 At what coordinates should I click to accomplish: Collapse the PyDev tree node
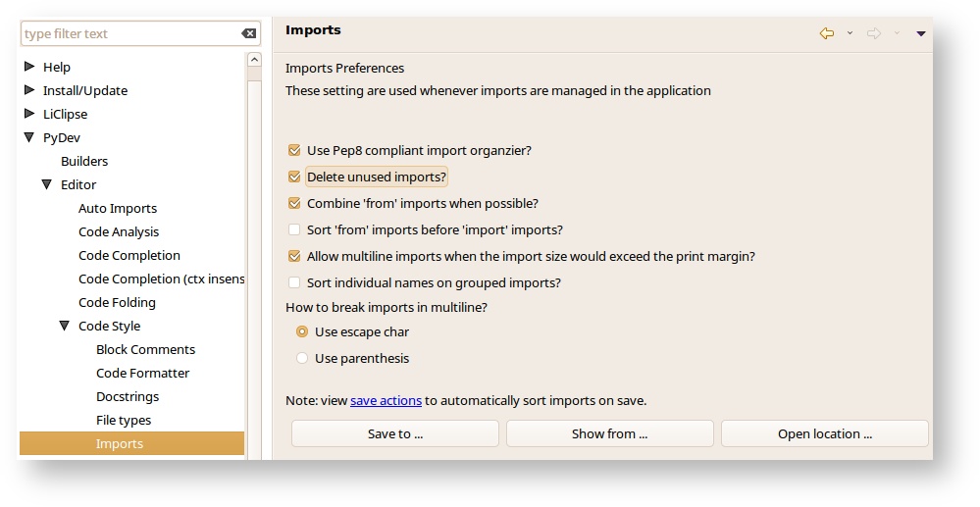click(x=29, y=138)
